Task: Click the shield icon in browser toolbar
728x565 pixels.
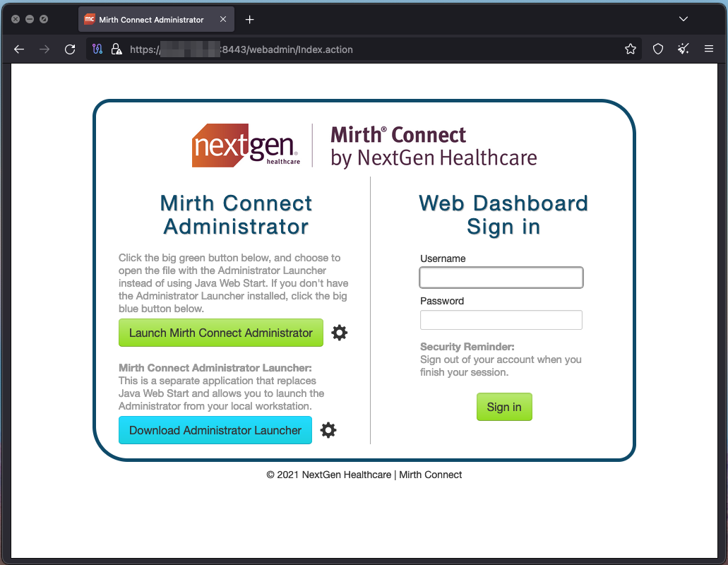Action: tap(658, 49)
